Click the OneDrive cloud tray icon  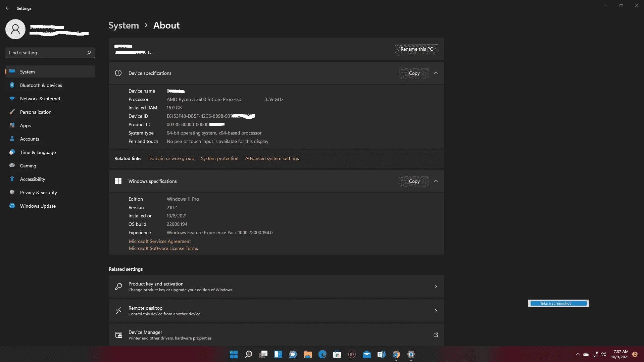pyautogui.click(x=586, y=354)
